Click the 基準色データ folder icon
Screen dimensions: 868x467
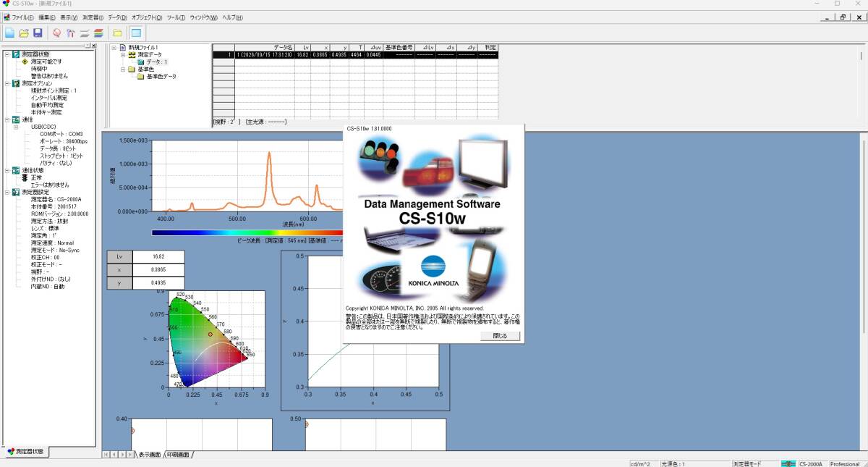pyautogui.click(x=141, y=76)
